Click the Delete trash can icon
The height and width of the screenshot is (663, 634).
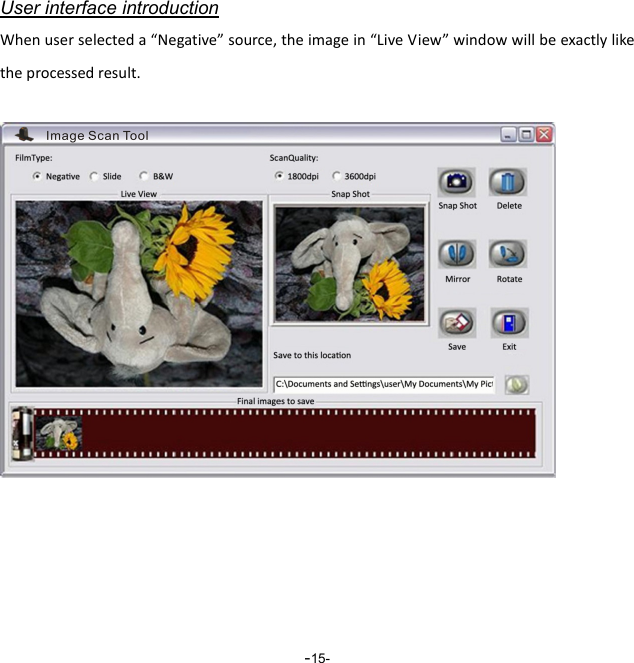coord(508,182)
